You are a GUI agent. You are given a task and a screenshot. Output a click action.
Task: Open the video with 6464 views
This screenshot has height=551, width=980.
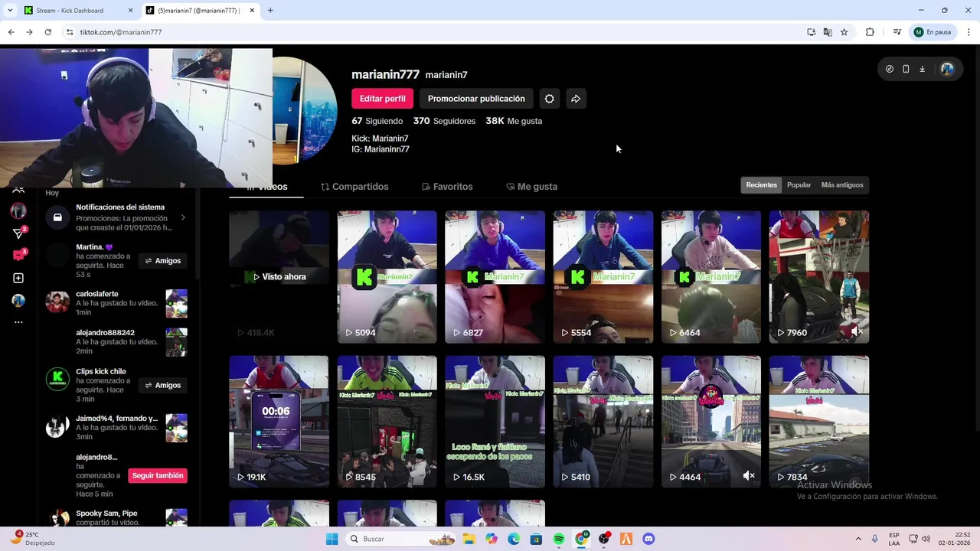coord(711,277)
